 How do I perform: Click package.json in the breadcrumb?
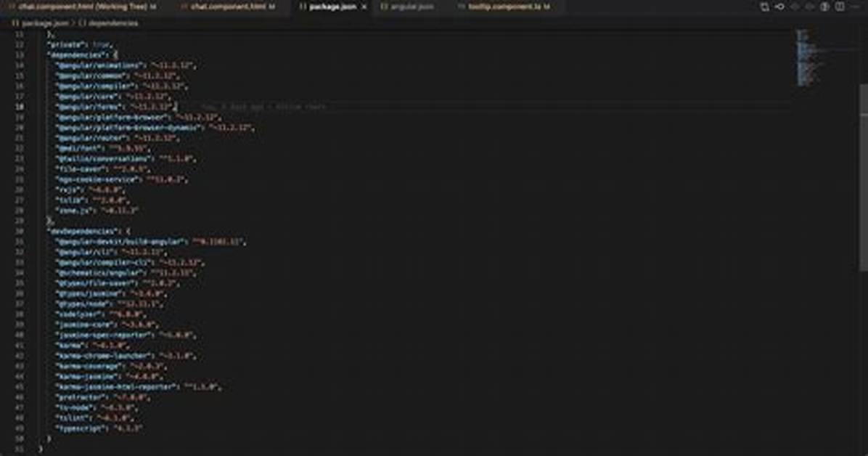(x=46, y=23)
